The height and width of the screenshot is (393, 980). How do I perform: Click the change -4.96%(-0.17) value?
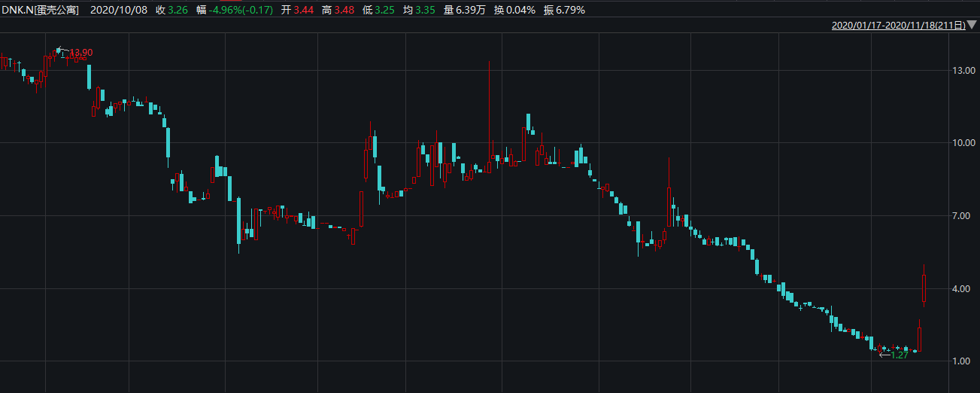point(242,10)
